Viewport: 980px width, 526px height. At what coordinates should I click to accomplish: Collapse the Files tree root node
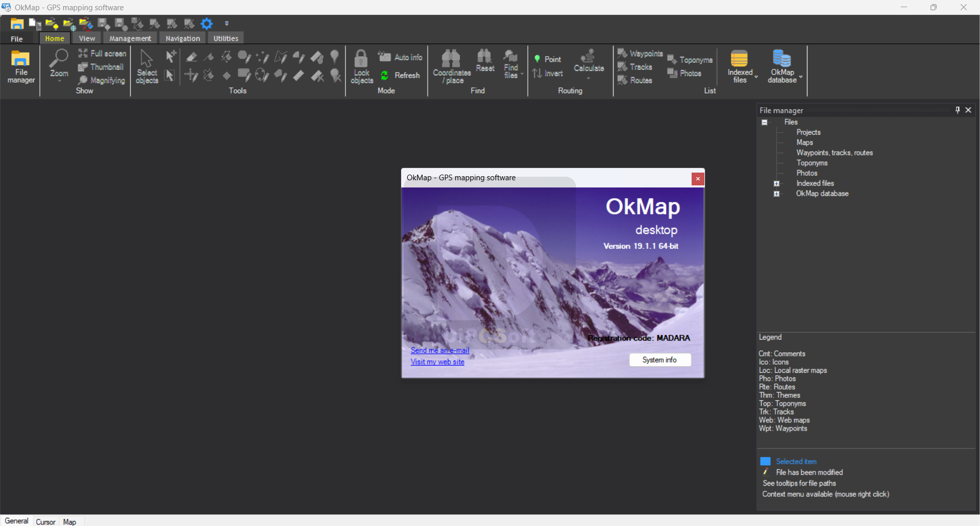coord(765,123)
